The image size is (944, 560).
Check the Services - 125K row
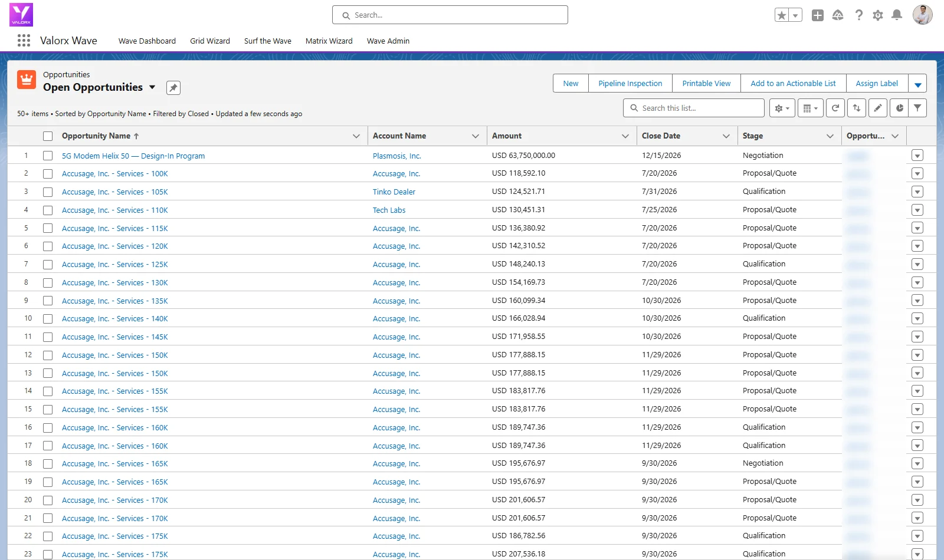click(48, 265)
